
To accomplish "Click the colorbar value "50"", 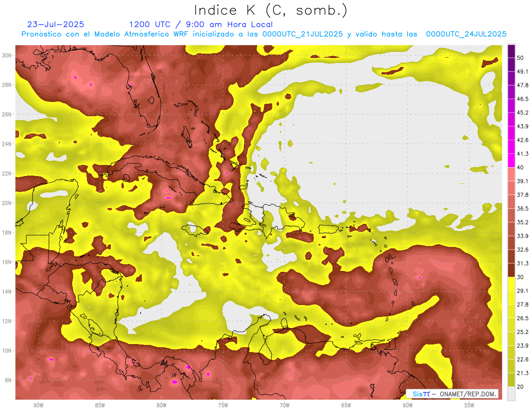I will [520, 58].
